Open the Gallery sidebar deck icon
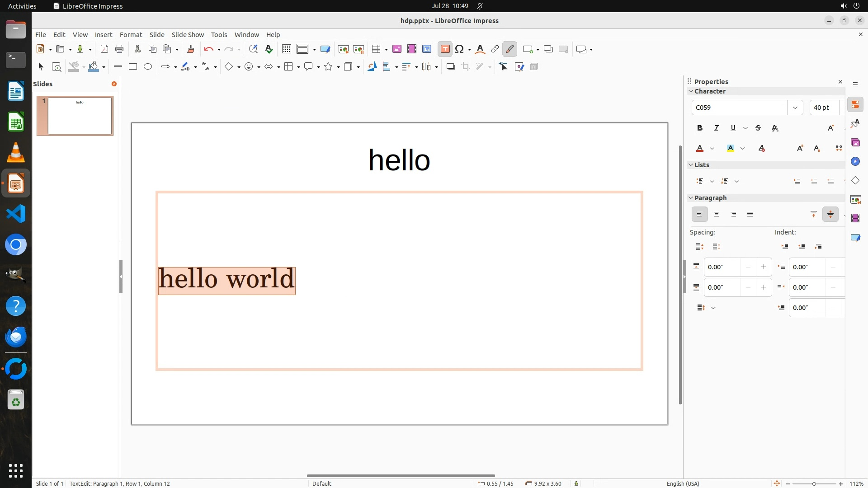Screen dimensions: 868x488 tap(855, 143)
